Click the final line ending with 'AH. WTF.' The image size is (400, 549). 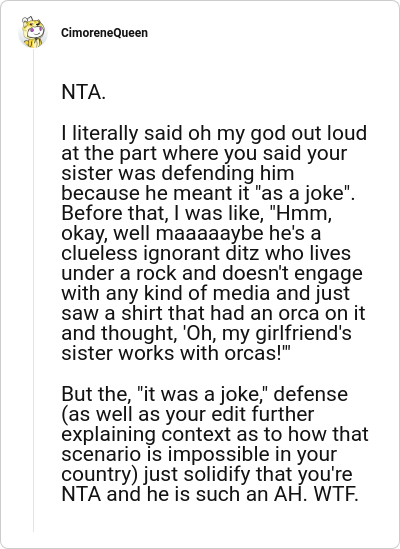[x=210, y=494]
